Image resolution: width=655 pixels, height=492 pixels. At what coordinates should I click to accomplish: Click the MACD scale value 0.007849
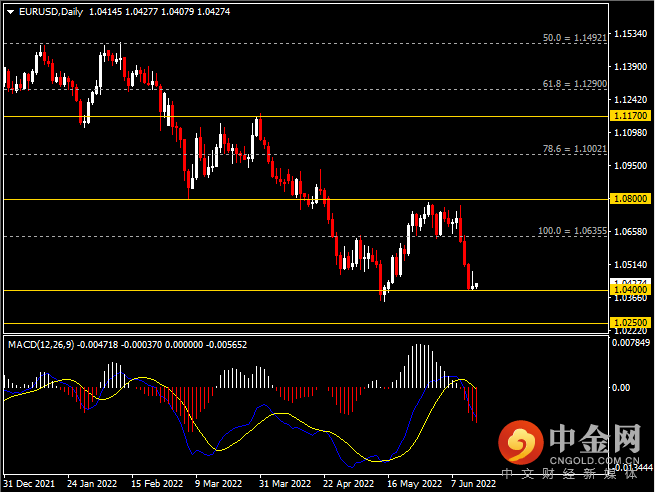pos(631,343)
